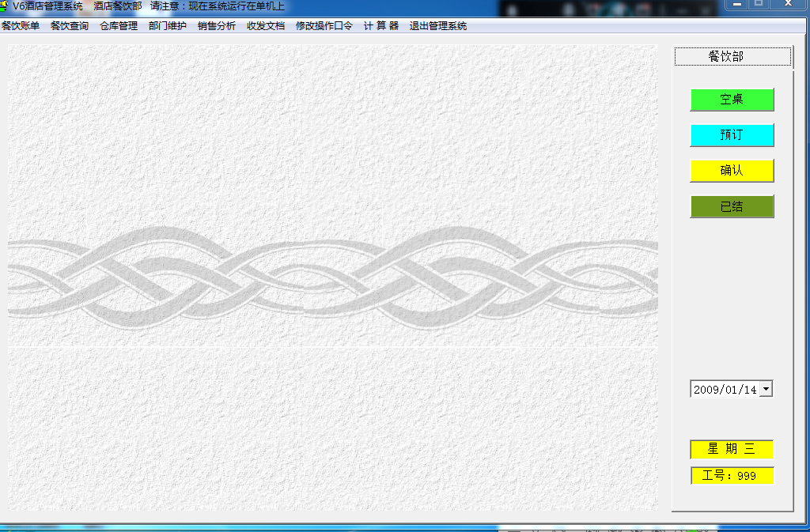810x532 pixels.
Task: Open the 销售分析 menu
Action: click(217, 25)
